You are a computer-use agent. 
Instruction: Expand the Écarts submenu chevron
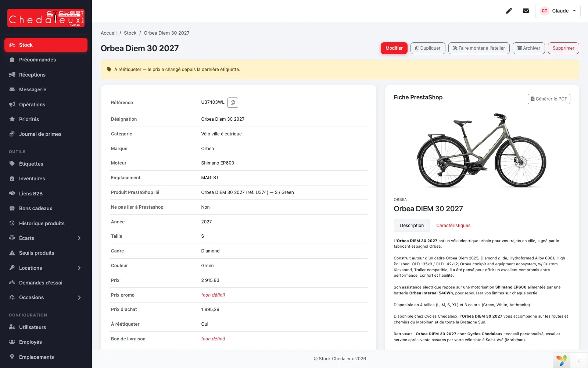[79, 238]
